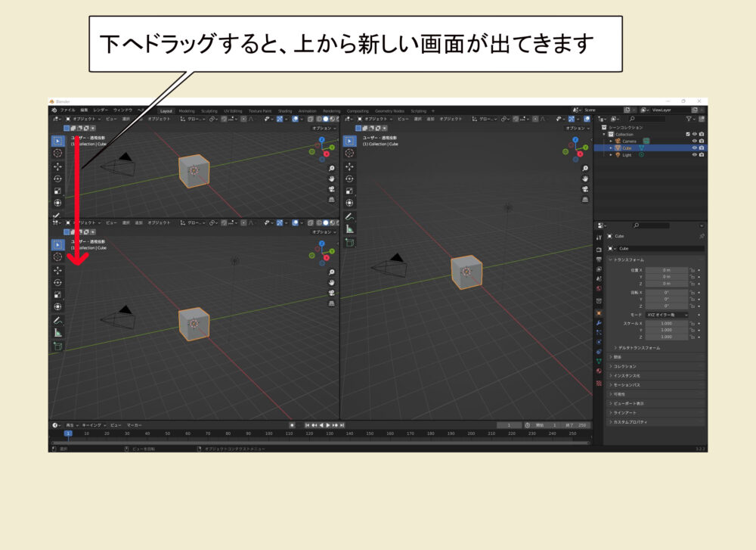Open the World properties tab icon
Image resolution: width=756 pixels, height=550 pixels.
click(x=599, y=288)
